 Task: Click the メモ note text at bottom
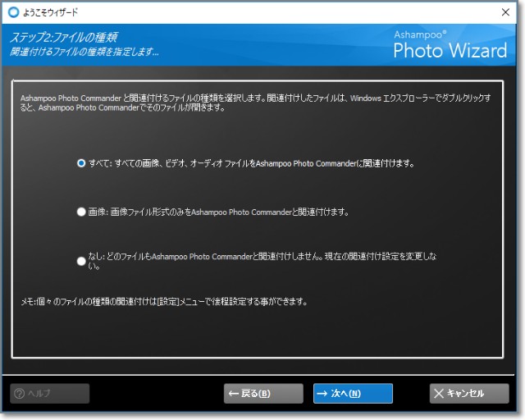tap(164, 301)
